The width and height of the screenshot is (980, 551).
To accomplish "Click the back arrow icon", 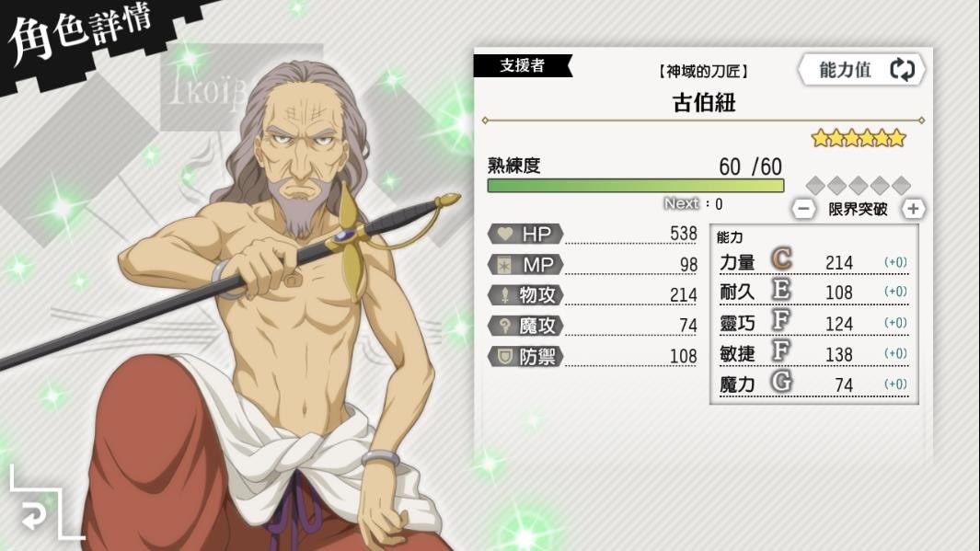I will (34, 513).
